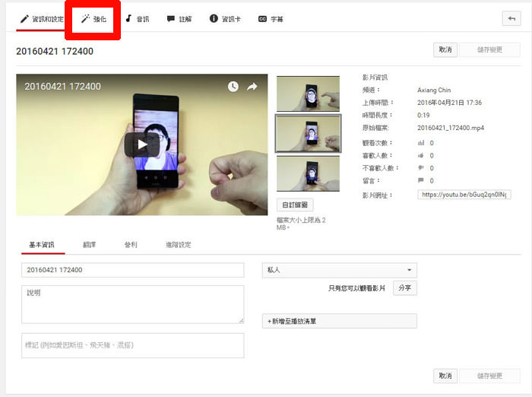Select the third video thumbnail option
The image size is (532, 397).
[308, 173]
